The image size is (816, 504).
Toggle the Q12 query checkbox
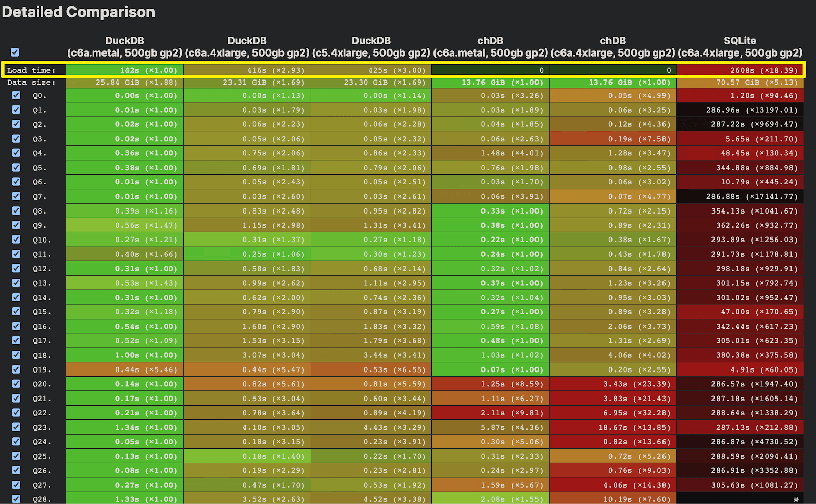click(x=16, y=269)
